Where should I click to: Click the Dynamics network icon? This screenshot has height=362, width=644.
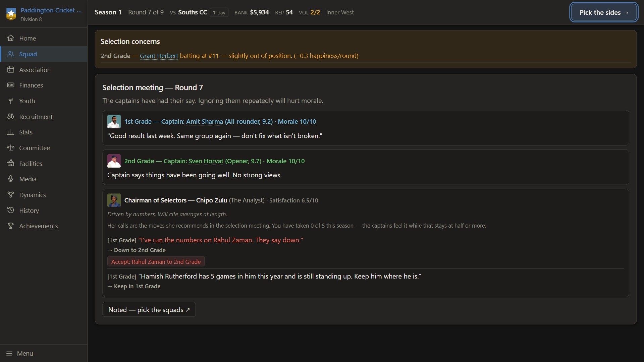click(x=11, y=195)
